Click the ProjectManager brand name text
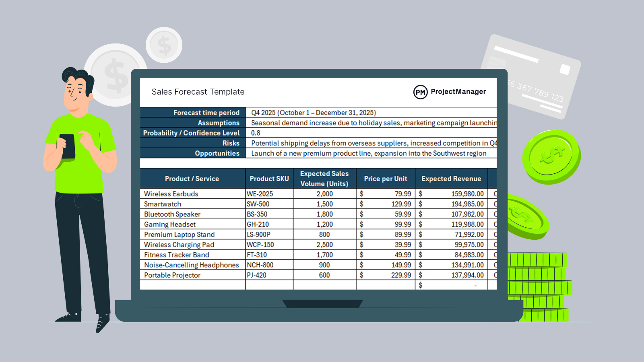This screenshot has height=362, width=644. [458, 92]
